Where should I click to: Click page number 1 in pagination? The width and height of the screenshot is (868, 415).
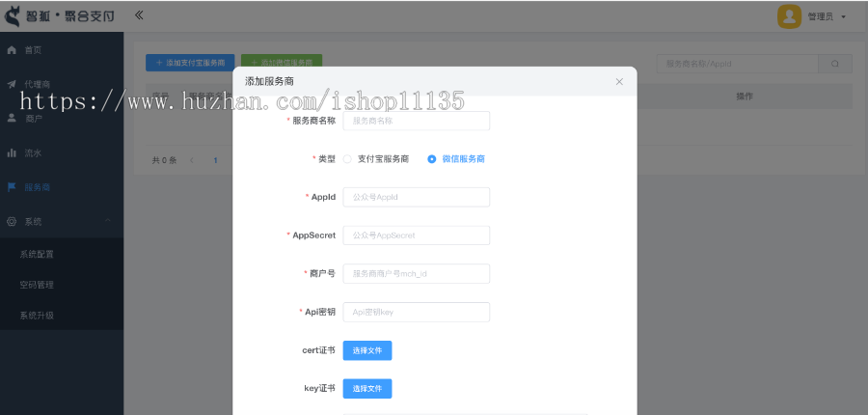point(215,160)
